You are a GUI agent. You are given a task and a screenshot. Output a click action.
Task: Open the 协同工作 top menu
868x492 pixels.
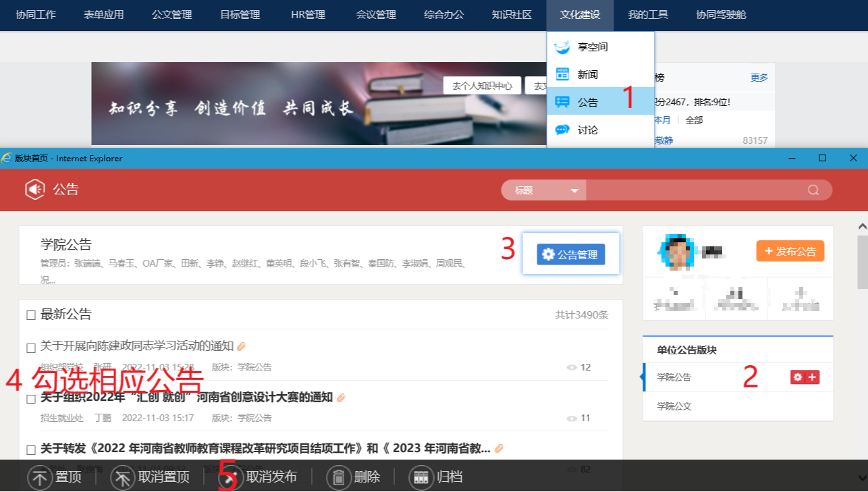pyautogui.click(x=36, y=15)
